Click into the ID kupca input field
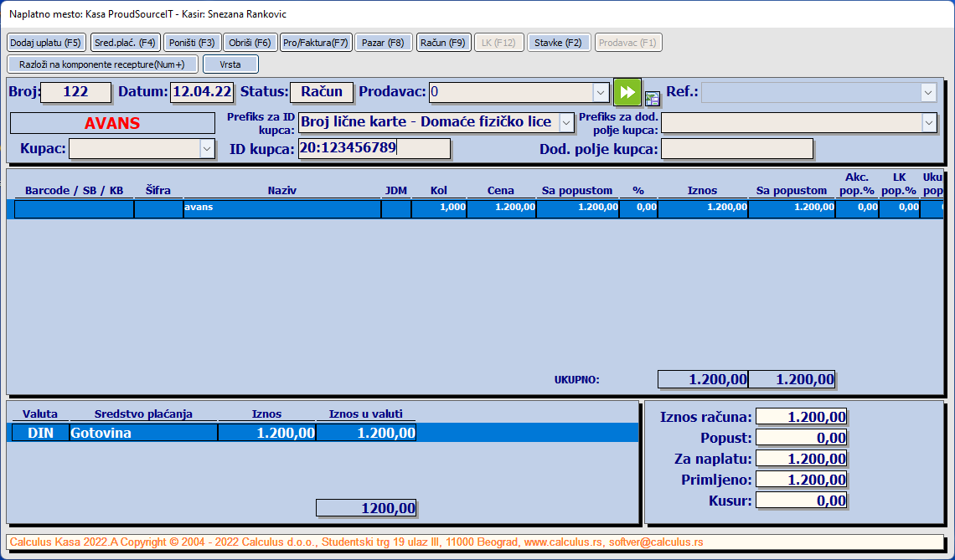 pos(374,149)
